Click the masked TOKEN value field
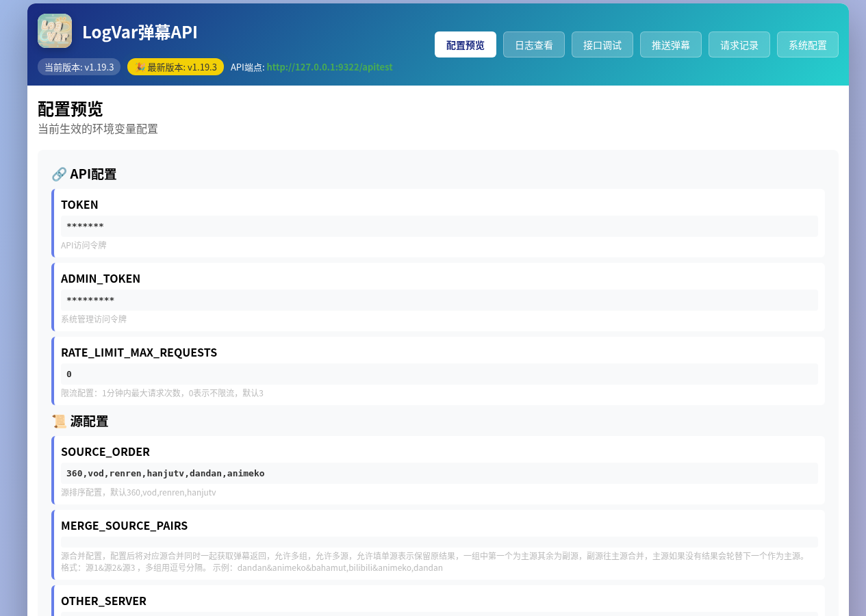 click(x=440, y=227)
